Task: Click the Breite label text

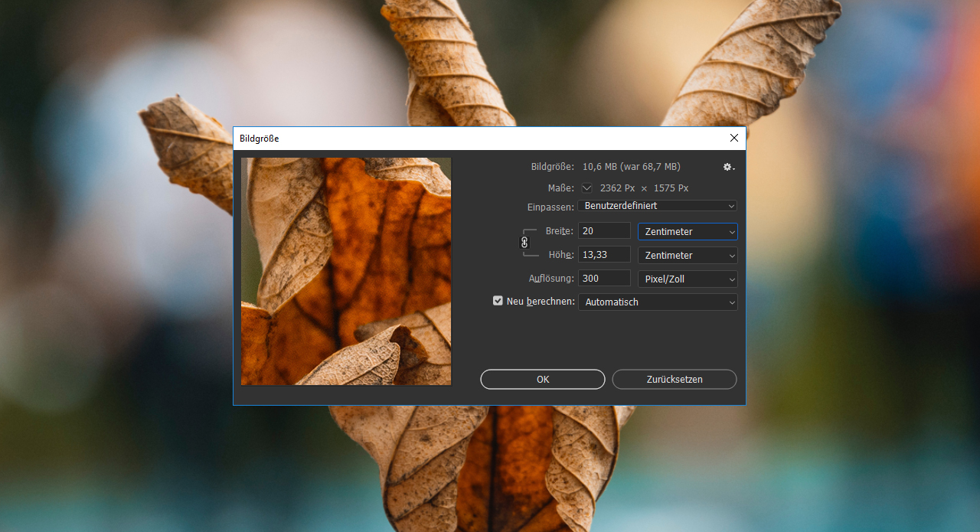Action: pos(559,231)
